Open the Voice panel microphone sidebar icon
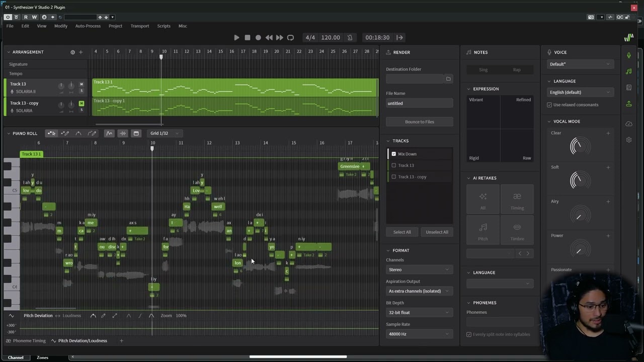This screenshot has height=362, width=644. 628,55
